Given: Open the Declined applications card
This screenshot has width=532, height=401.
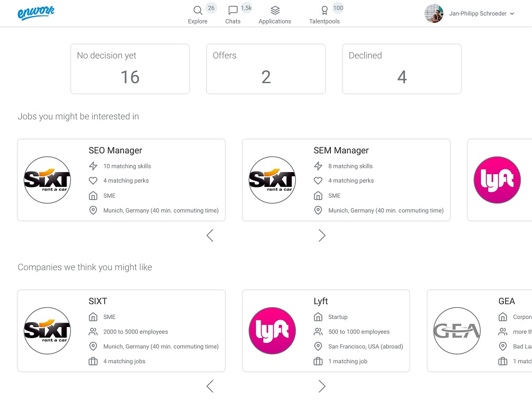Looking at the screenshot, I should [x=402, y=69].
